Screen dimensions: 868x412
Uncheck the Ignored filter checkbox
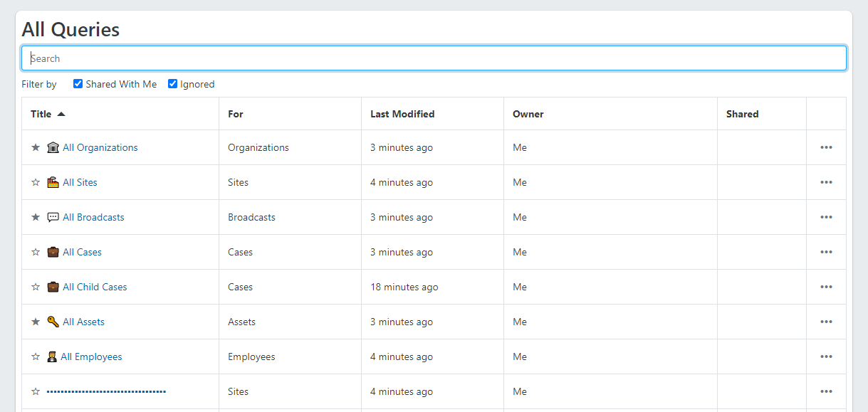coord(172,84)
